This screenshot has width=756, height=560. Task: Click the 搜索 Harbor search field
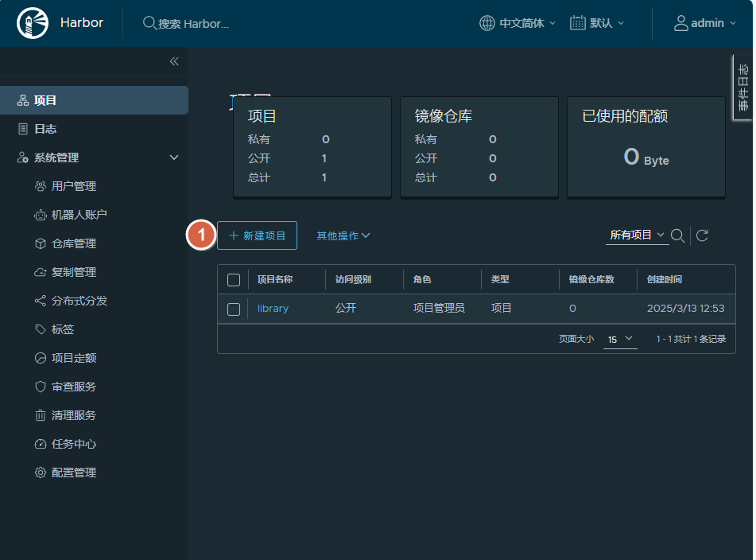coord(193,24)
